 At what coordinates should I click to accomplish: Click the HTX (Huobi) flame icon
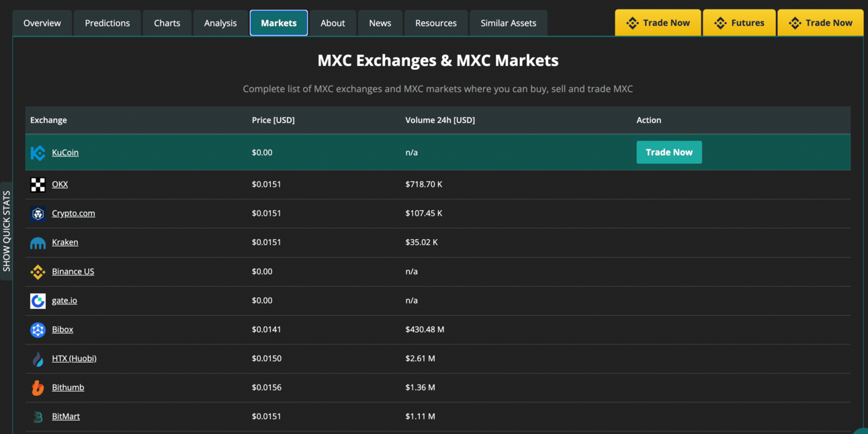(38, 359)
